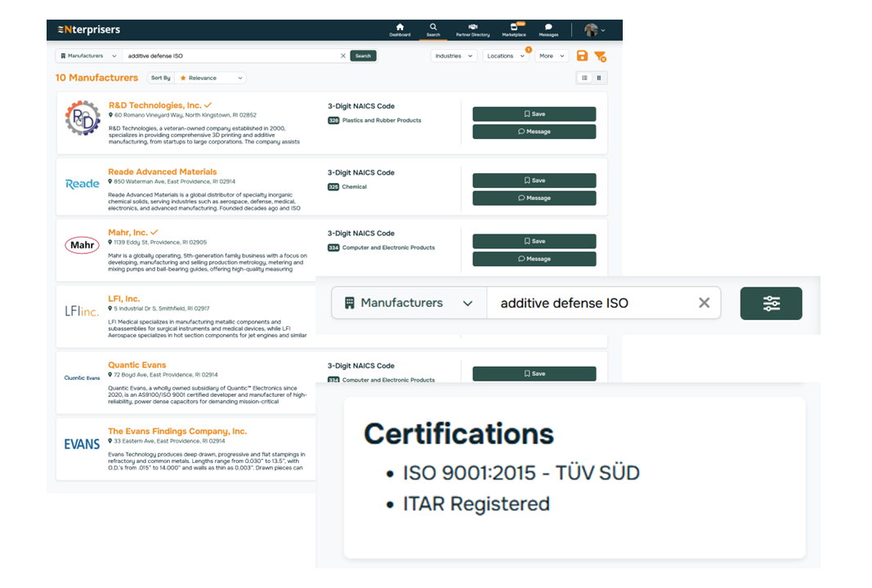Viewport: 872px width, 588px height.
Task: Click the 'ISO 9001:2015 - TÜV SÜD' certification
Action: 521,473
